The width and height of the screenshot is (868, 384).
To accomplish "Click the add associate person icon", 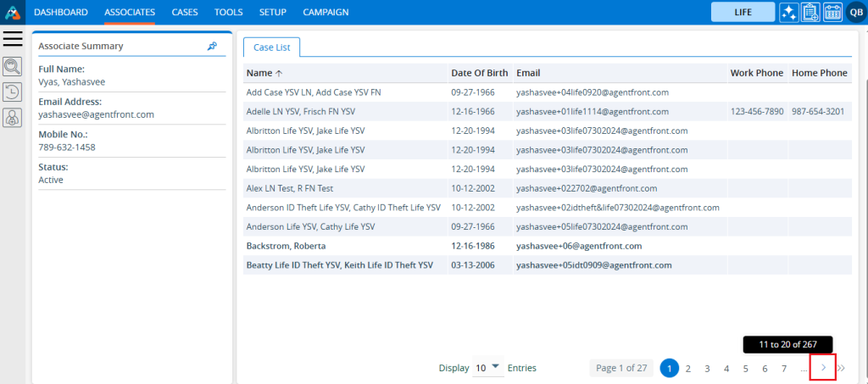I will coord(13,119).
